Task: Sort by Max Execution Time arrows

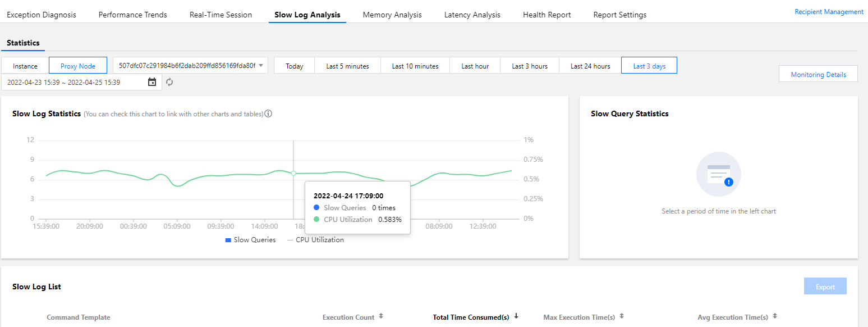Action: [x=622, y=316]
